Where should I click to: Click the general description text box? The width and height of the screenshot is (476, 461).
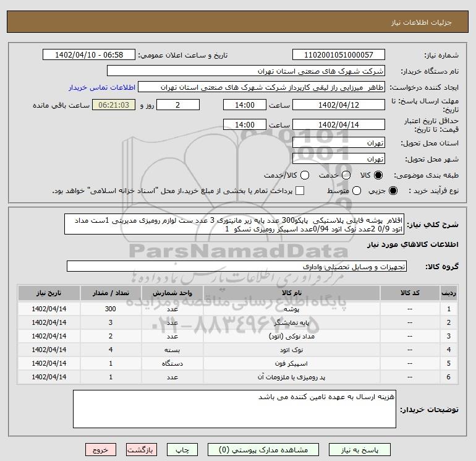(x=234, y=224)
